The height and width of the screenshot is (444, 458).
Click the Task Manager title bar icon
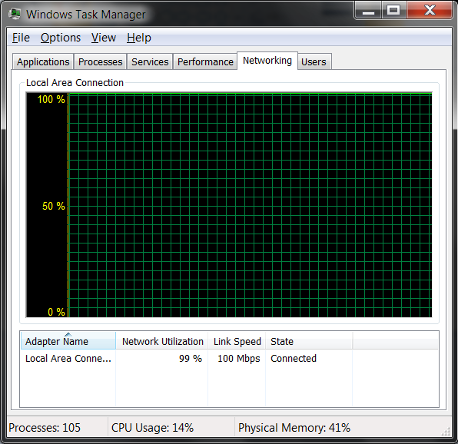14,14
